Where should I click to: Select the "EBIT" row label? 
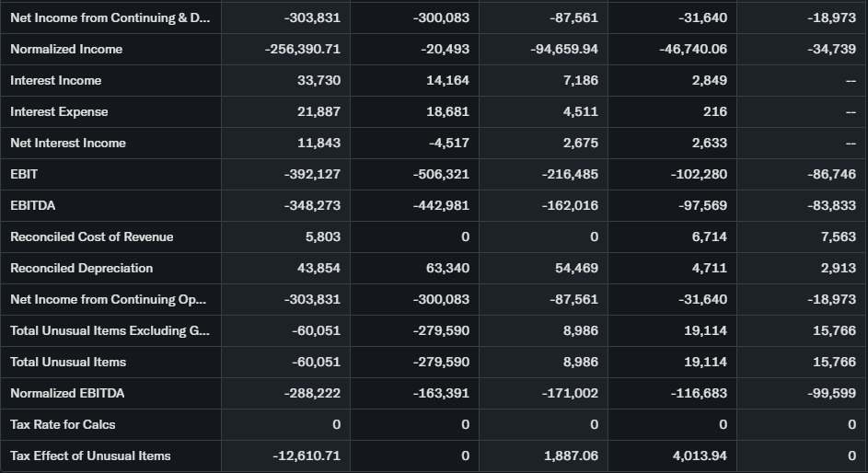[x=24, y=174]
